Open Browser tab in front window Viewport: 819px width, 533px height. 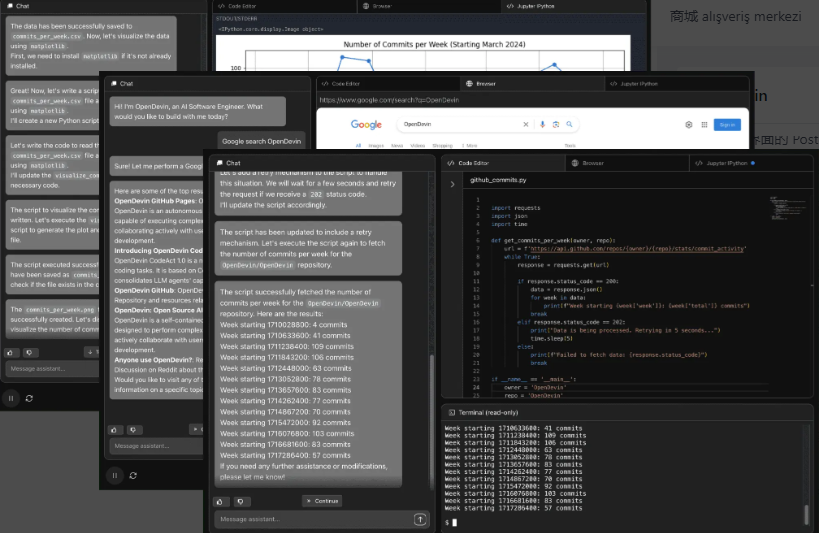pyautogui.click(x=588, y=163)
